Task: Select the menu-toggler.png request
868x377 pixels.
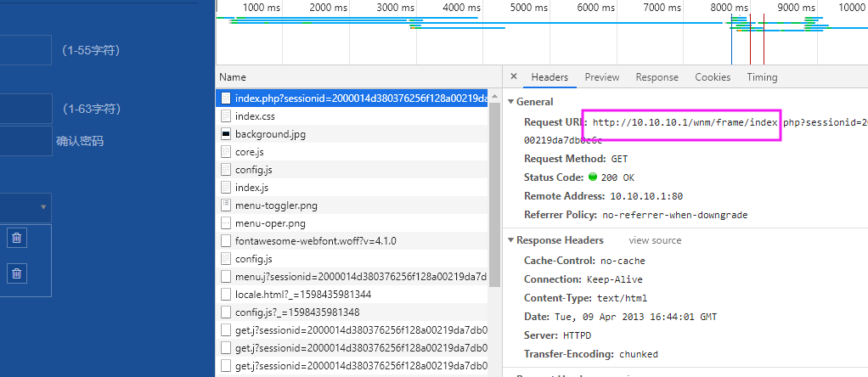Action: point(352,205)
